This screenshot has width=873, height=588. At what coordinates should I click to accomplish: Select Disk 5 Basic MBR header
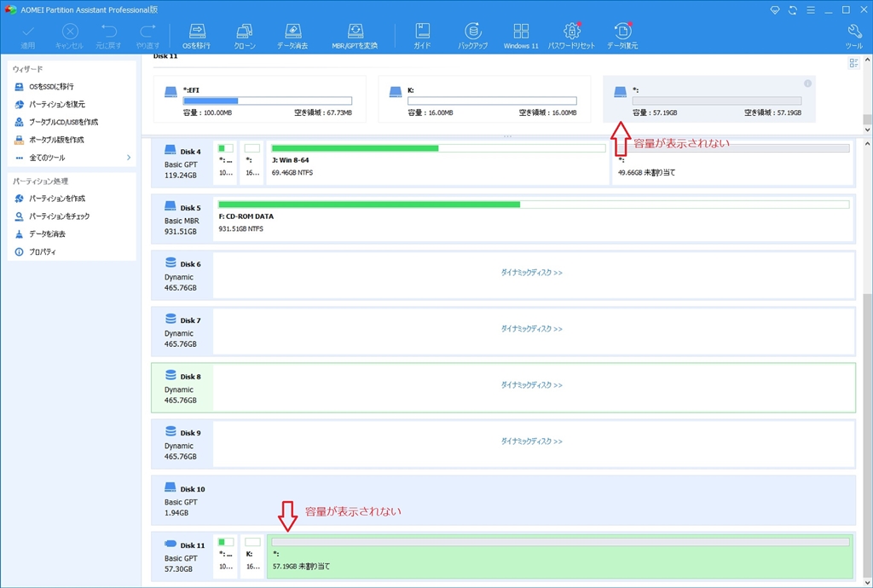182,219
